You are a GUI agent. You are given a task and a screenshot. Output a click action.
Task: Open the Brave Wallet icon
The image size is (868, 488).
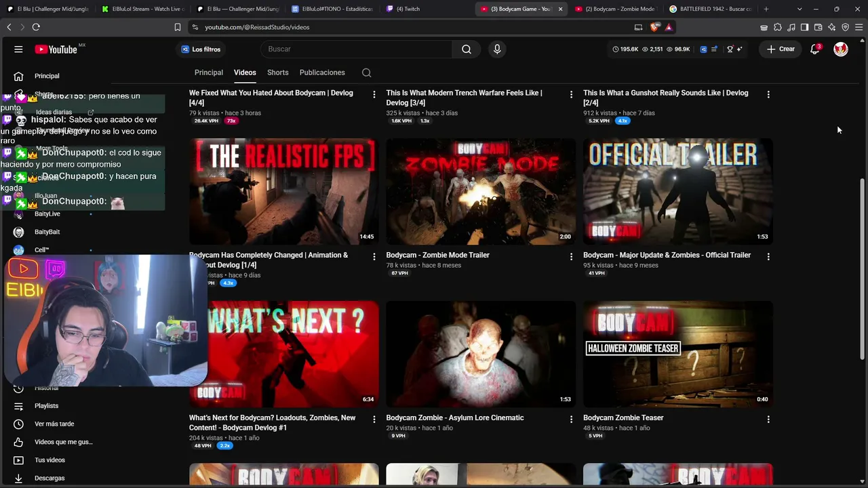818,27
